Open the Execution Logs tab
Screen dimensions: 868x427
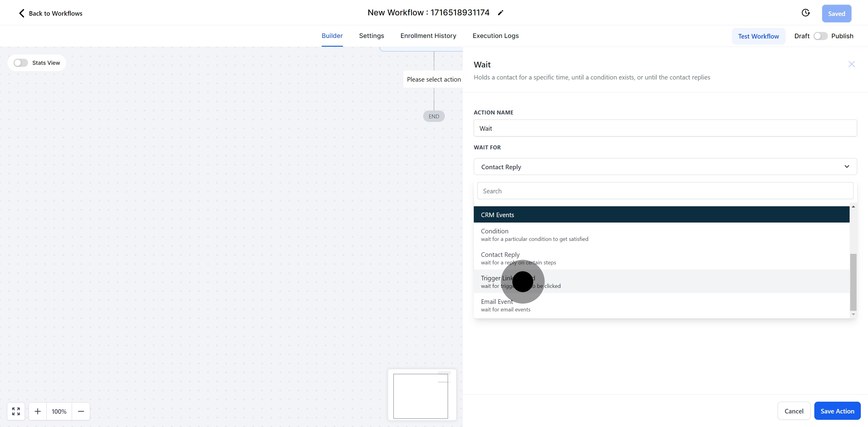point(495,36)
